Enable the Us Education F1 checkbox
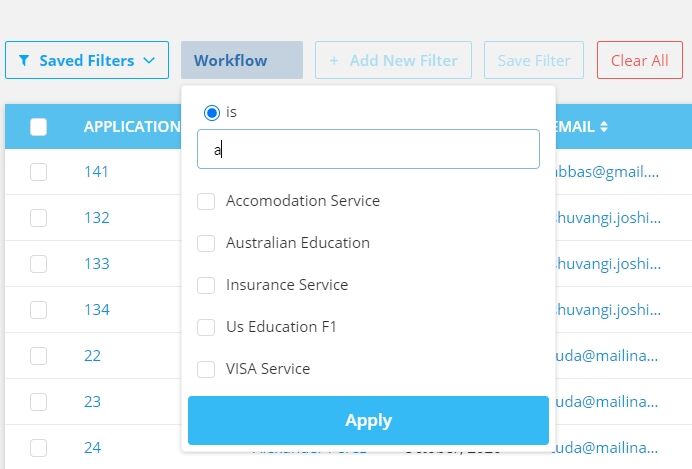The image size is (692, 469). click(206, 327)
